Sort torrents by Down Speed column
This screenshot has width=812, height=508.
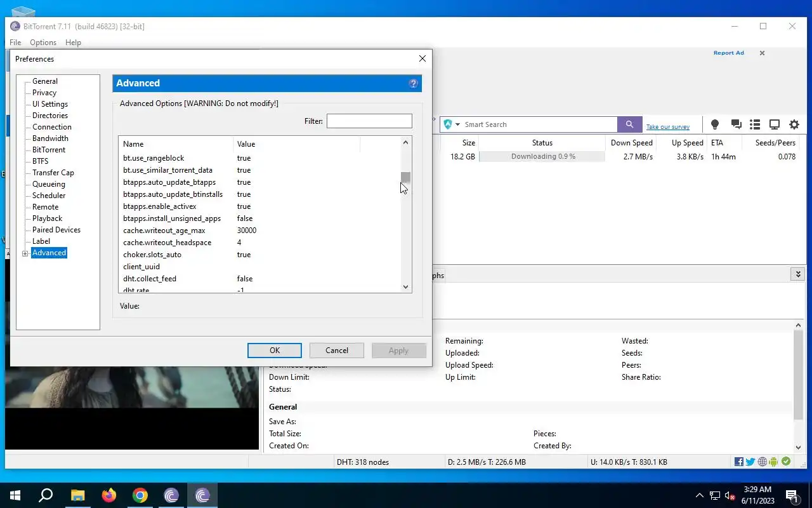point(631,143)
